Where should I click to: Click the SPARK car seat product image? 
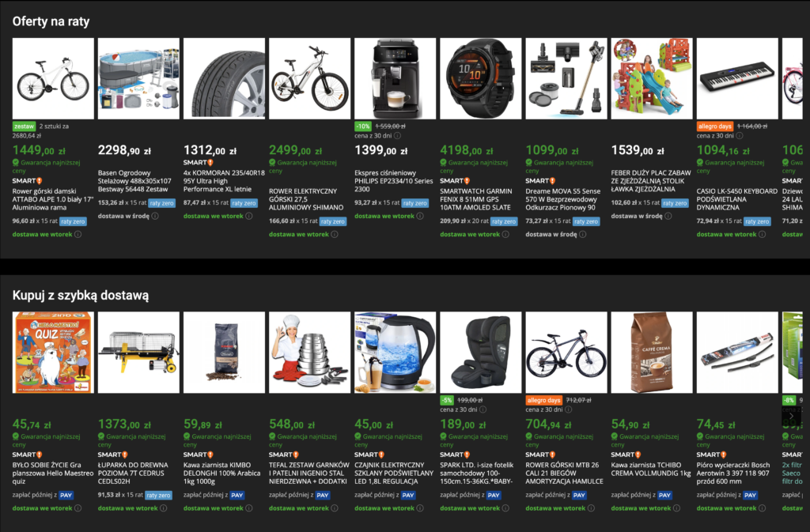point(480,351)
